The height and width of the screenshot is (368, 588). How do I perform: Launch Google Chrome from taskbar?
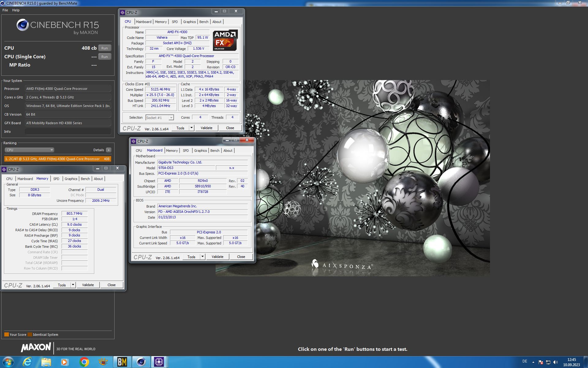pos(84,362)
